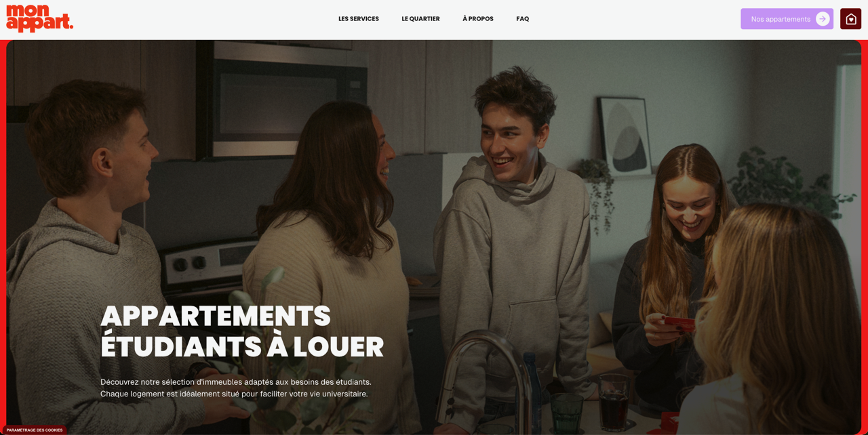Click the green glass on the counter

point(566,413)
